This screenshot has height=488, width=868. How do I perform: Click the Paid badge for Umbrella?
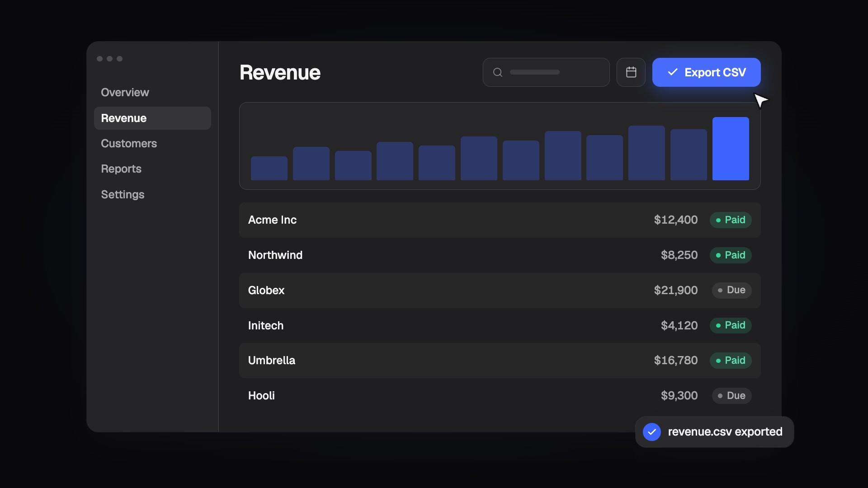tap(731, 361)
